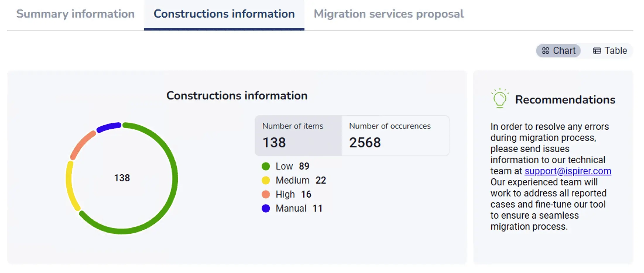644x273 pixels.
Task: Select the Constructions information tab
Action: pyautogui.click(x=224, y=14)
